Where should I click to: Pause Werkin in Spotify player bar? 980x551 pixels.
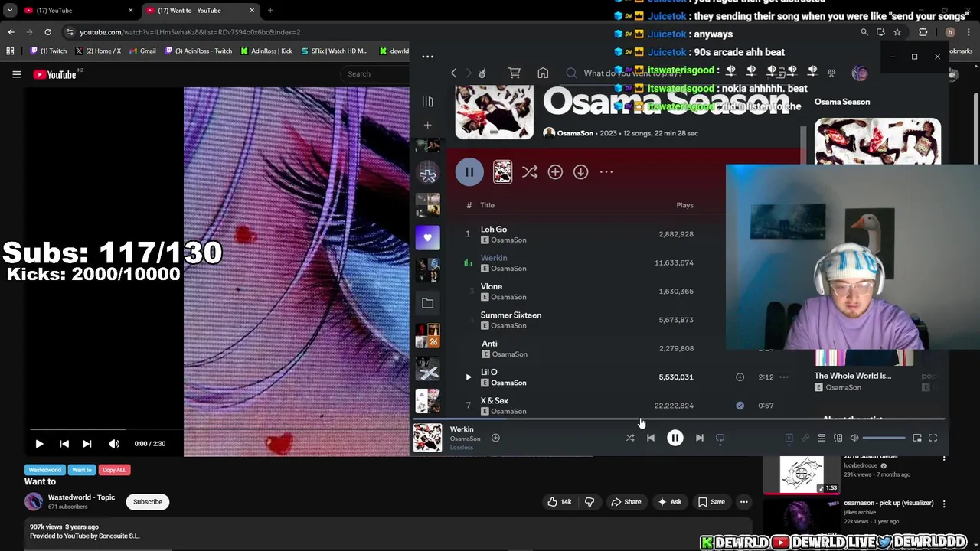point(675,438)
